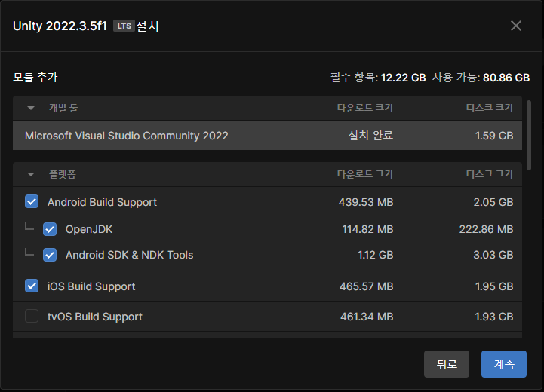Image resolution: width=544 pixels, height=392 pixels.
Task: Close the Unity install dialog
Action: [x=516, y=26]
